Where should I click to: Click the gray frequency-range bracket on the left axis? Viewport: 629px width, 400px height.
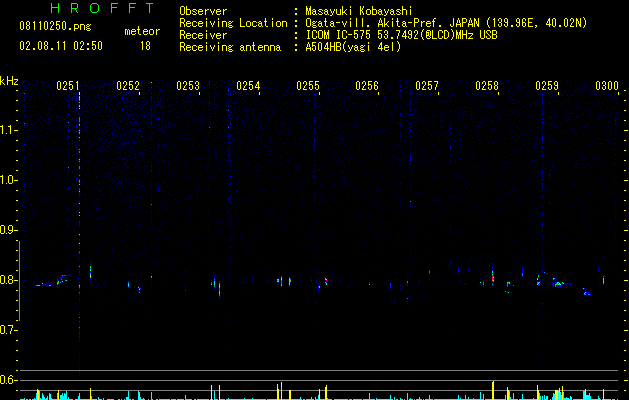click(19, 281)
